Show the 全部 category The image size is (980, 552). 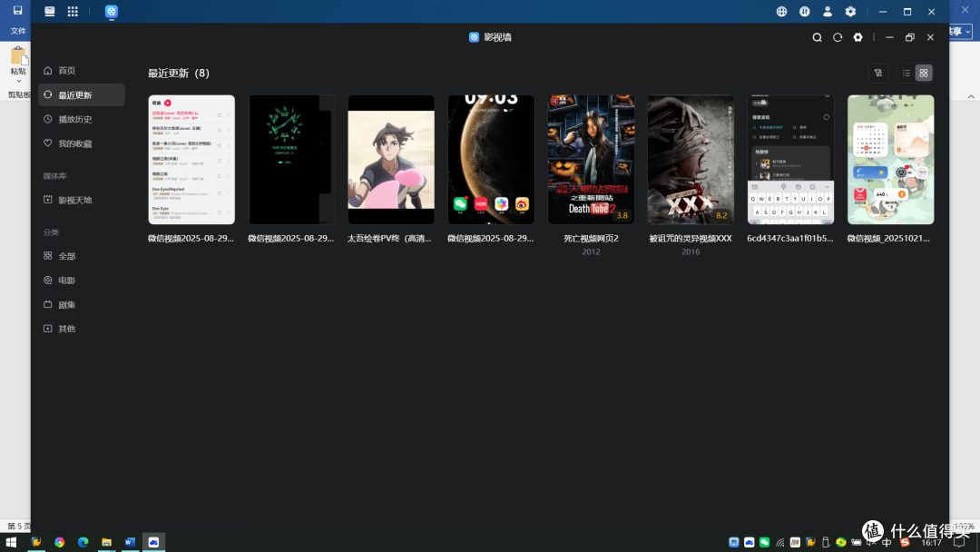pyautogui.click(x=82, y=256)
